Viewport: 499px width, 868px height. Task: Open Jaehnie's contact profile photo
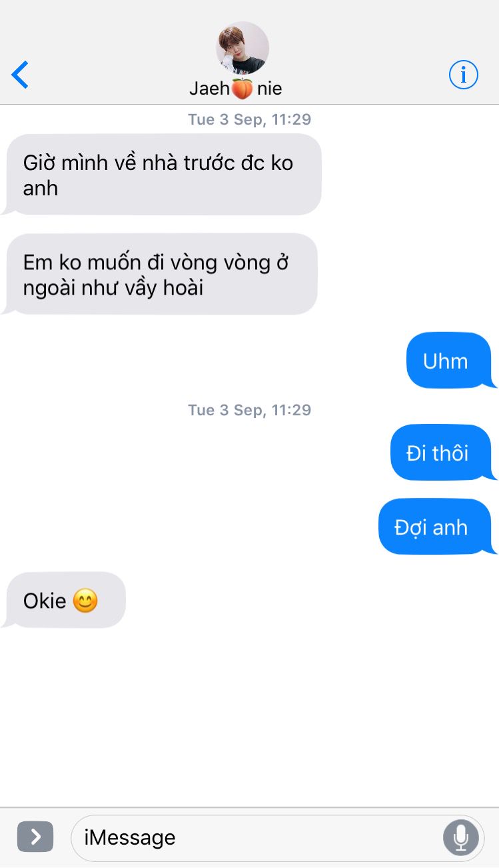click(243, 48)
